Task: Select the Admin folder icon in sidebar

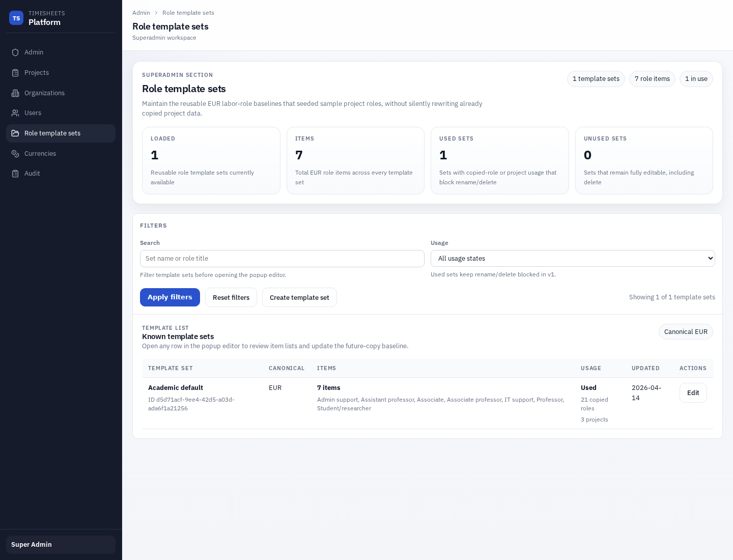Action: point(16,52)
